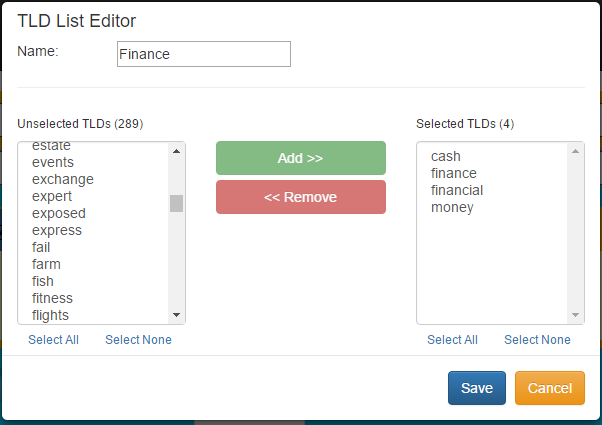Select None under Unselected TLDs

coord(138,340)
